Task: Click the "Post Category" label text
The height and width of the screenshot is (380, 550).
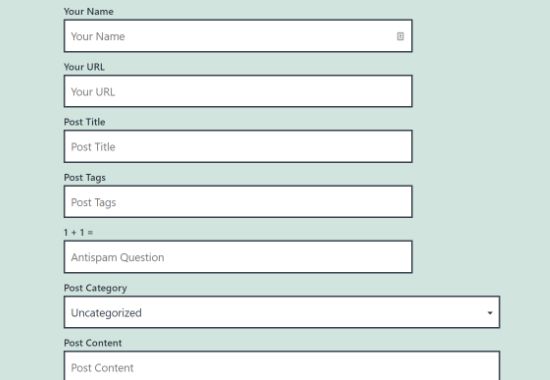Action: pyautogui.click(x=95, y=288)
